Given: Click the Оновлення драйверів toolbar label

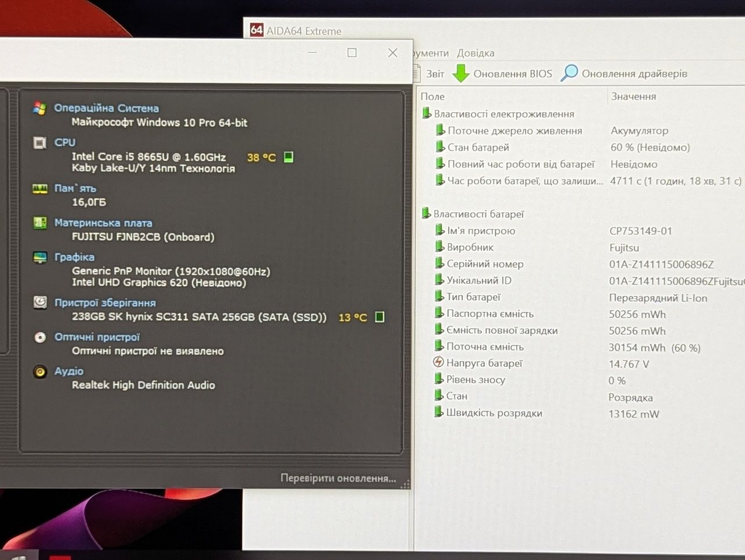Looking at the screenshot, I should [x=634, y=74].
